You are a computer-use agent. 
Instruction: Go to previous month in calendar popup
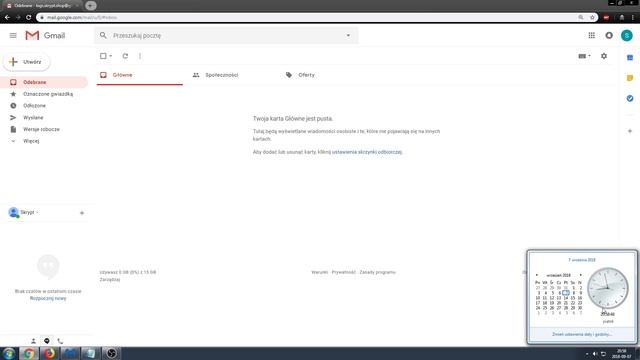[x=537, y=275]
